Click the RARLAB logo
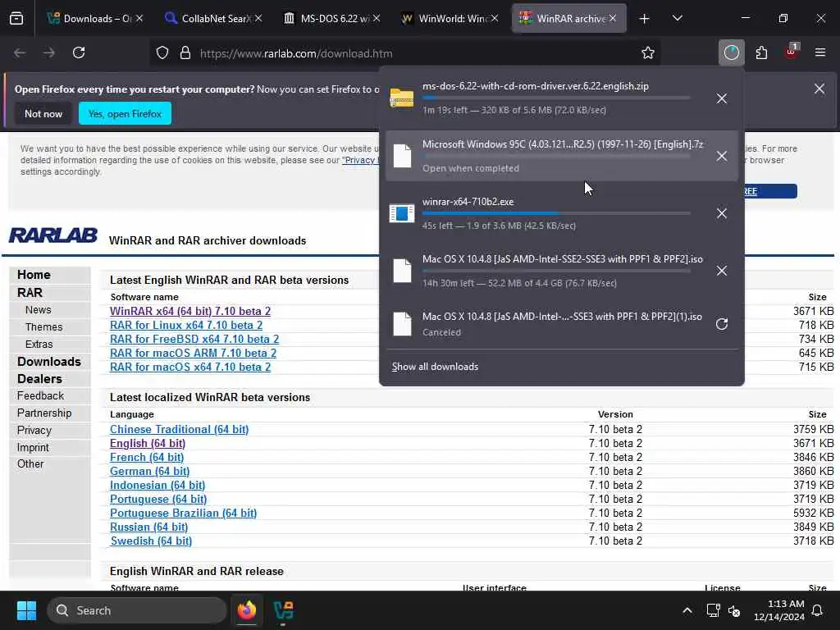Viewport: 840px width, 630px height. (x=53, y=235)
